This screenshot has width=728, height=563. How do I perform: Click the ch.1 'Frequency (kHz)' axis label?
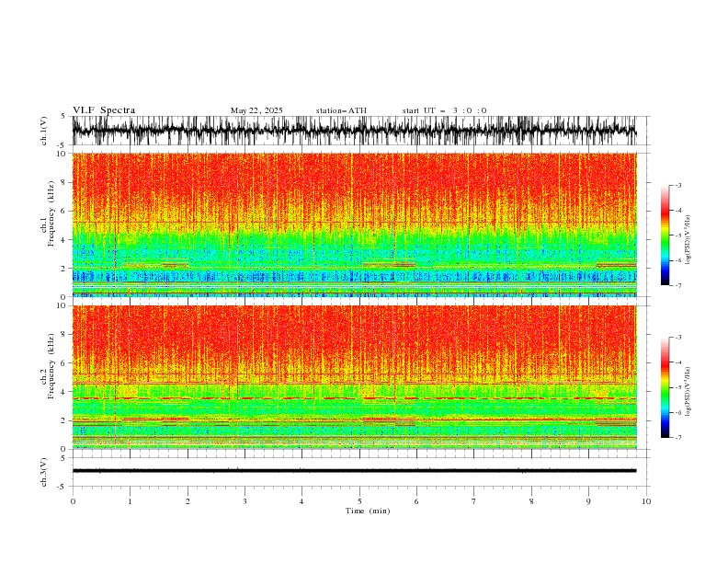(x=51, y=213)
